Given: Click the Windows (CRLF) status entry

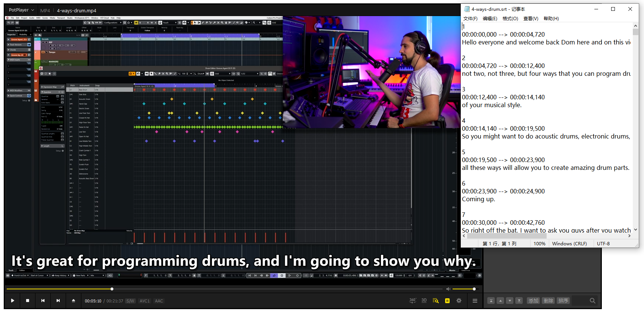Looking at the screenshot, I should click(569, 243).
